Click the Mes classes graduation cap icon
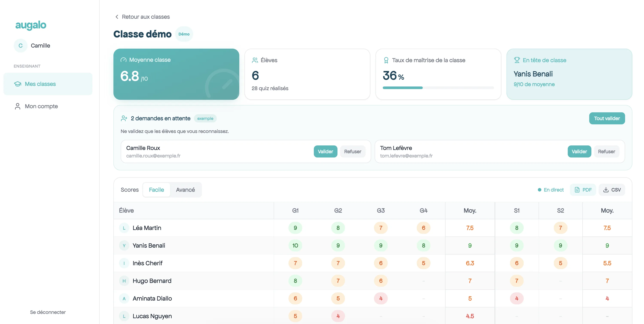 pyautogui.click(x=17, y=84)
